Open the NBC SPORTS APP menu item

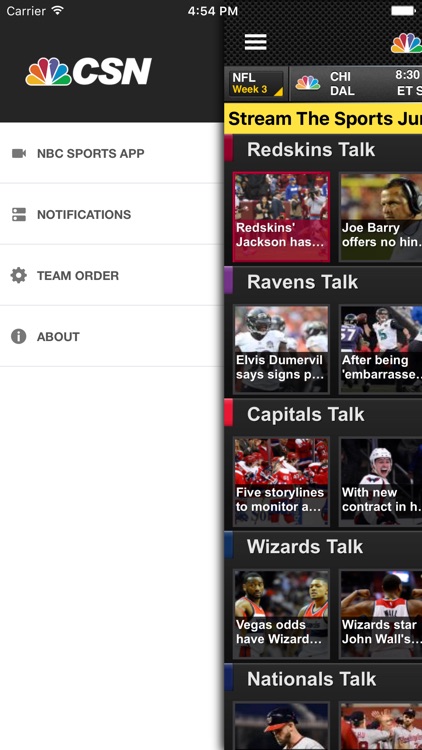[x=111, y=153]
